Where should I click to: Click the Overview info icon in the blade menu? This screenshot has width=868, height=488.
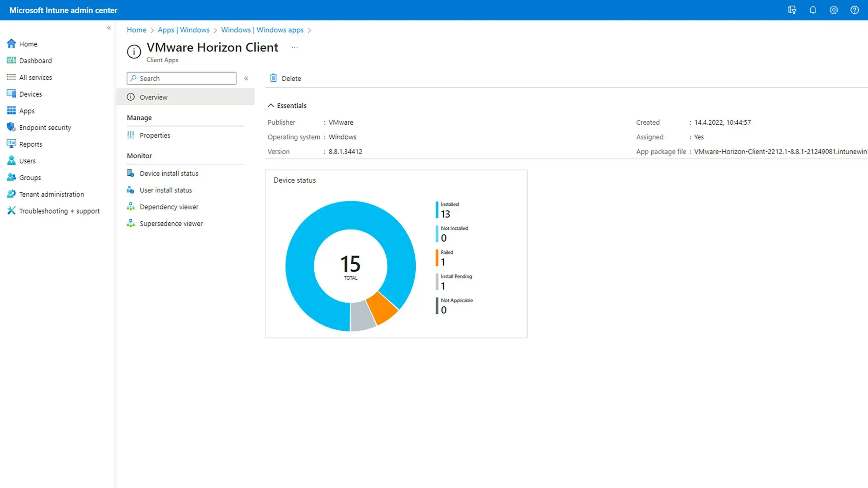pyautogui.click(x=131, y=97)
